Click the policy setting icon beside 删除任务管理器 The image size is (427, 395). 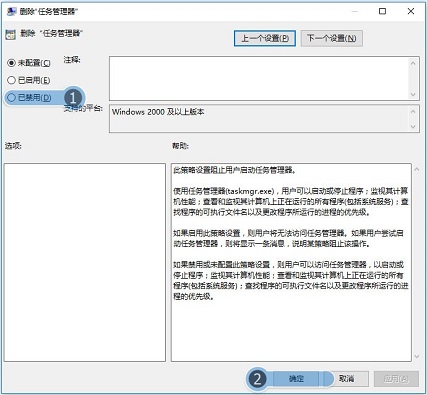[x=10, y=34]
